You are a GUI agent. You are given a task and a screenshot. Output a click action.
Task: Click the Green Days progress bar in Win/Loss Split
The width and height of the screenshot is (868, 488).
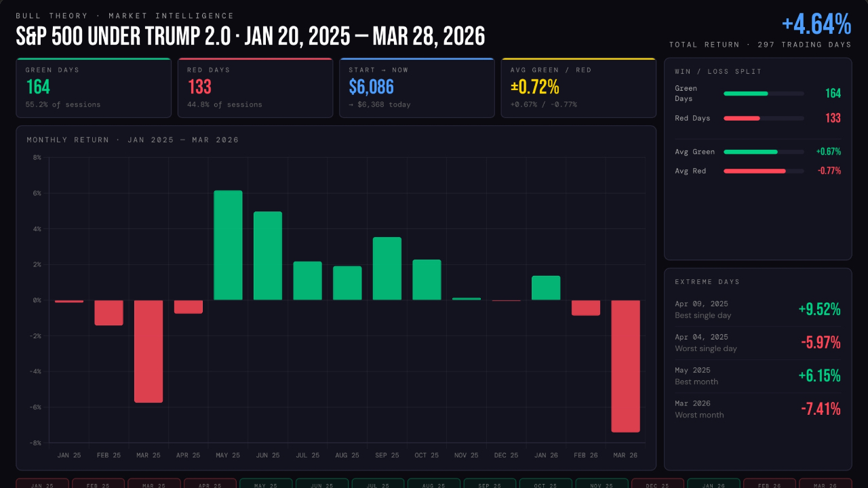click(x=764, y=94)
